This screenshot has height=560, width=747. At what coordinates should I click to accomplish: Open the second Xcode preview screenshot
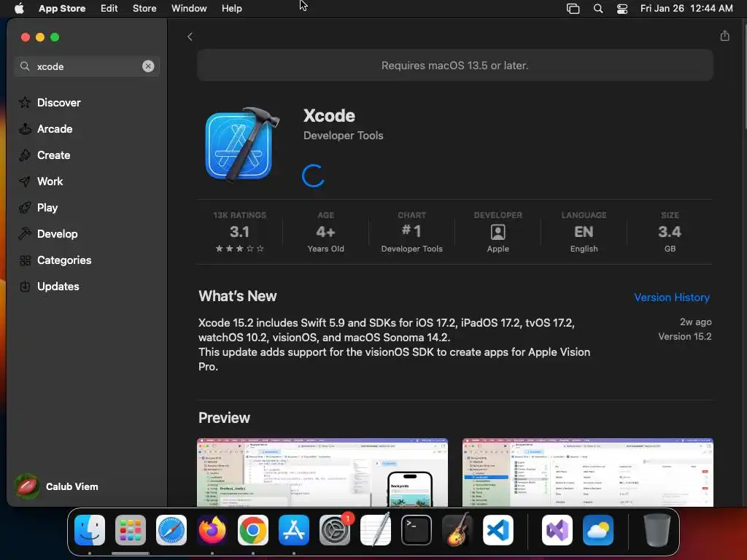point(587,472)
